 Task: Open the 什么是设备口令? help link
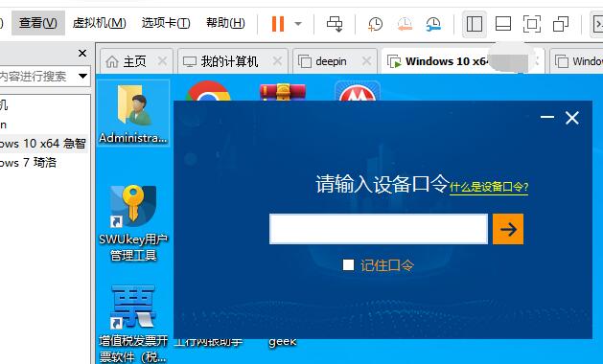(x=489, y=187)
